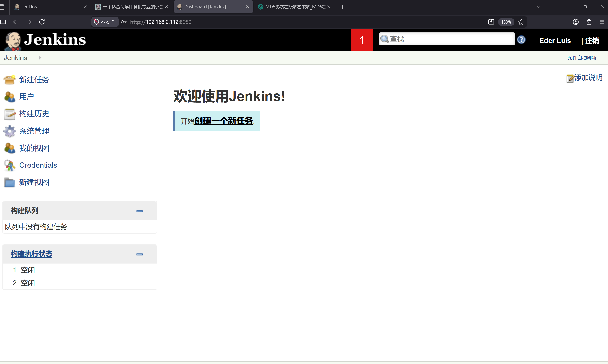Collapse the 构建执行状态 panel
The height and width of the screenshot is (364, 608).
[x=140, y=254]
